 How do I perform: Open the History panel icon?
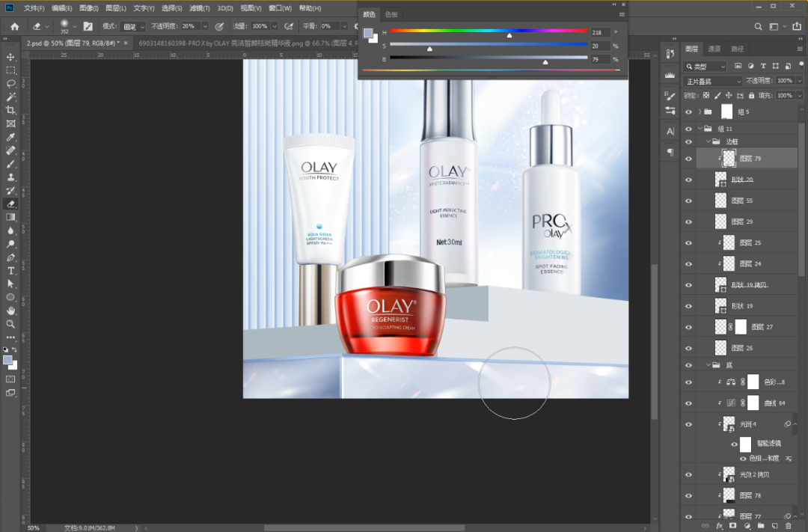coord(670,54)
